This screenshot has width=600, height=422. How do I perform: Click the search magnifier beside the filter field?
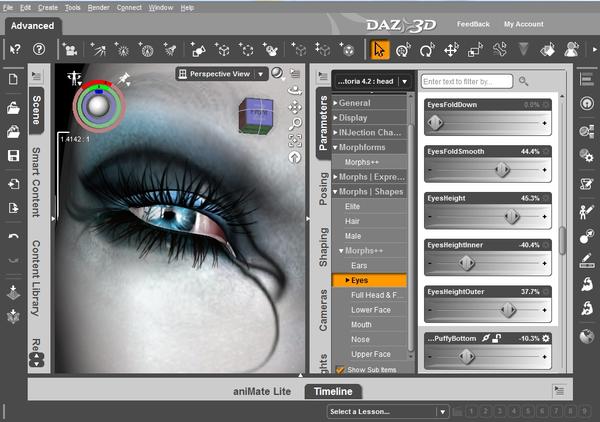click(x=523, y=81)
